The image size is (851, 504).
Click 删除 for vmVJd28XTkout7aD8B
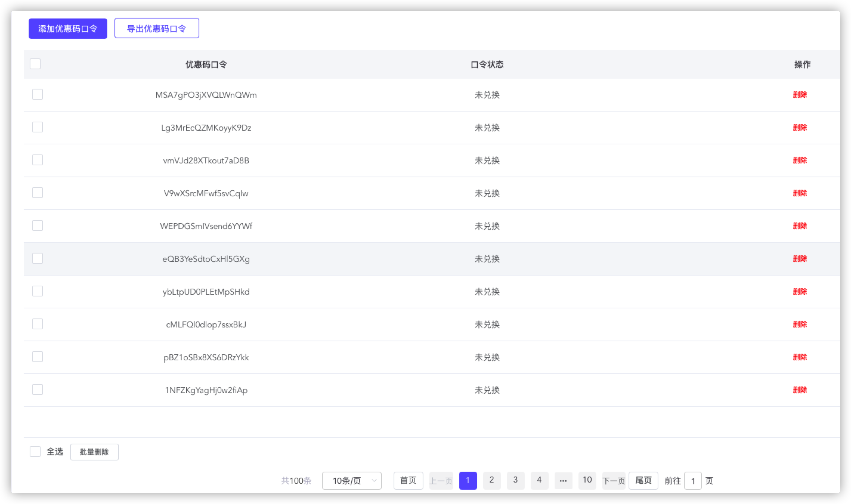tap(799, 160)
